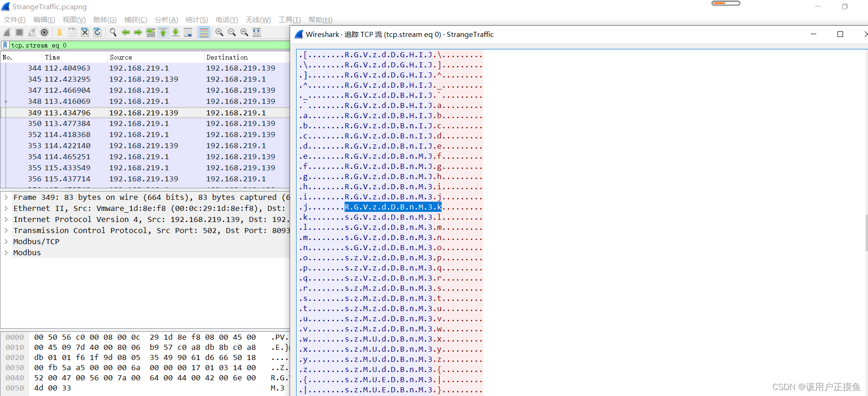
Task: Open the 编辑(E) menu
Action: pos(44,19)
